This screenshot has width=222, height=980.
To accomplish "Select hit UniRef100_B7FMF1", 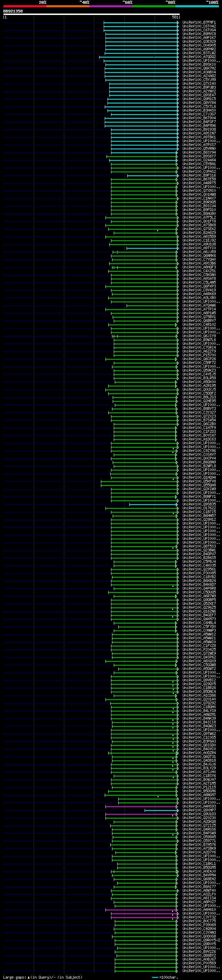I will point(199,23).
